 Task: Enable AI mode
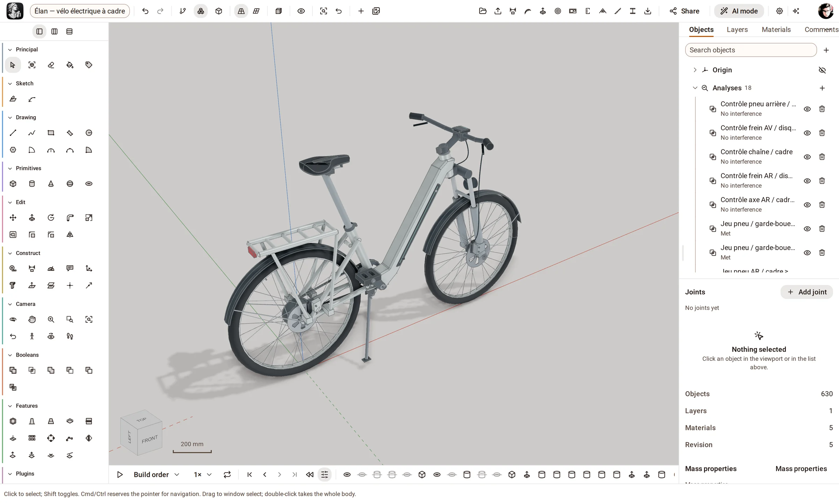[x=739, y=11]
